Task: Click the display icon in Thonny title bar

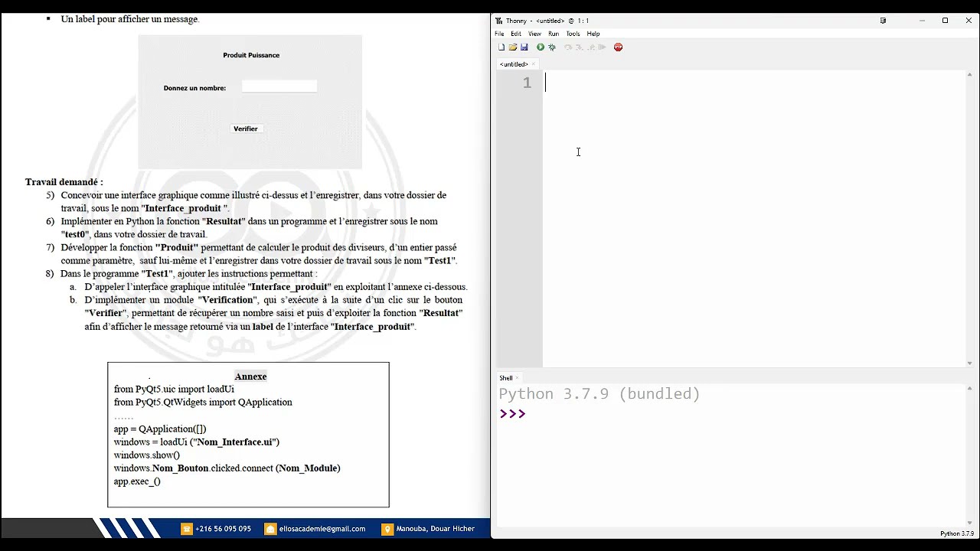Action: [x=883, y=21]
